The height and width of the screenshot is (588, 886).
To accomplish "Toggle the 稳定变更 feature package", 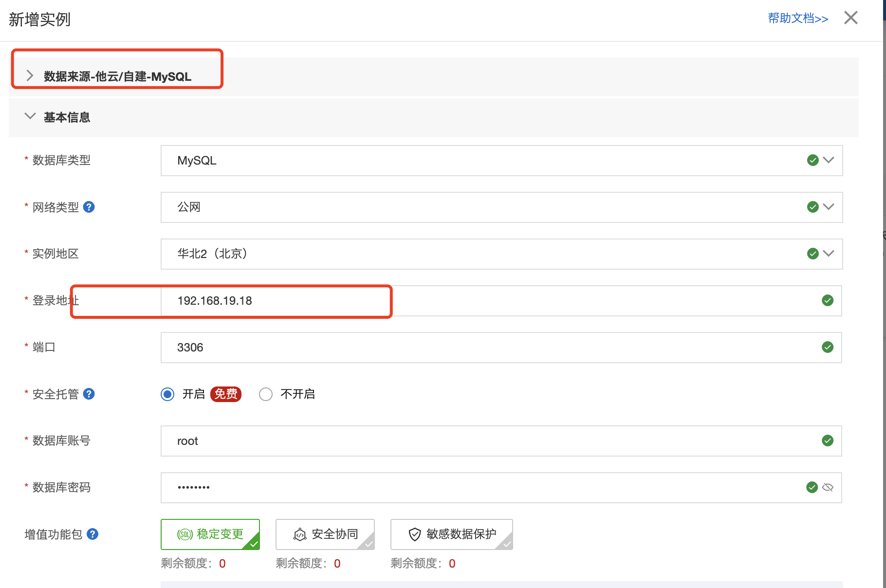I will click(210, 534).
